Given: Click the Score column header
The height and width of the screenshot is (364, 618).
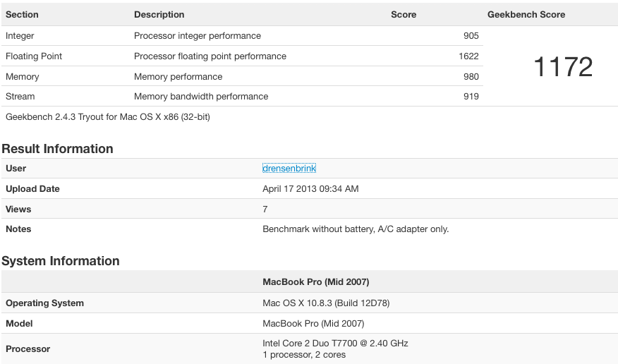Looking at the screenshot, I should [404, 15].
